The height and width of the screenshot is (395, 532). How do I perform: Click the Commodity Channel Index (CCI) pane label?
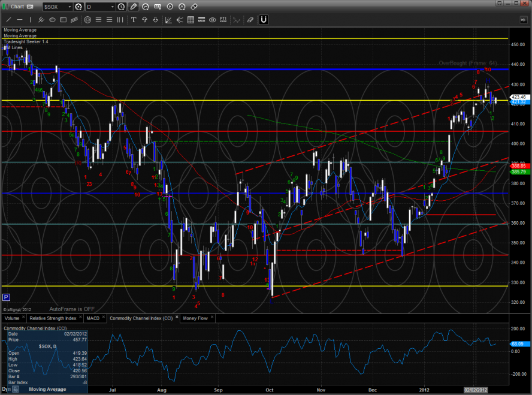tap(35, 328)
